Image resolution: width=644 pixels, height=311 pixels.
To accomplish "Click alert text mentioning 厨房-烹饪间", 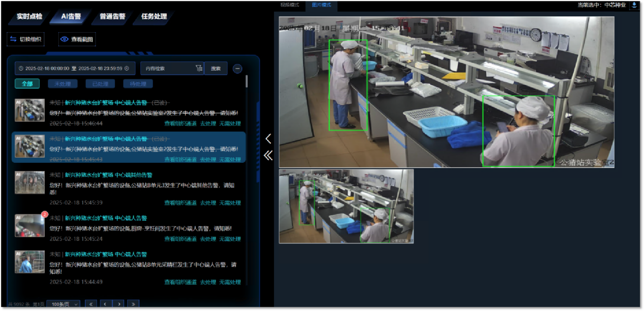I will point(141,228).
